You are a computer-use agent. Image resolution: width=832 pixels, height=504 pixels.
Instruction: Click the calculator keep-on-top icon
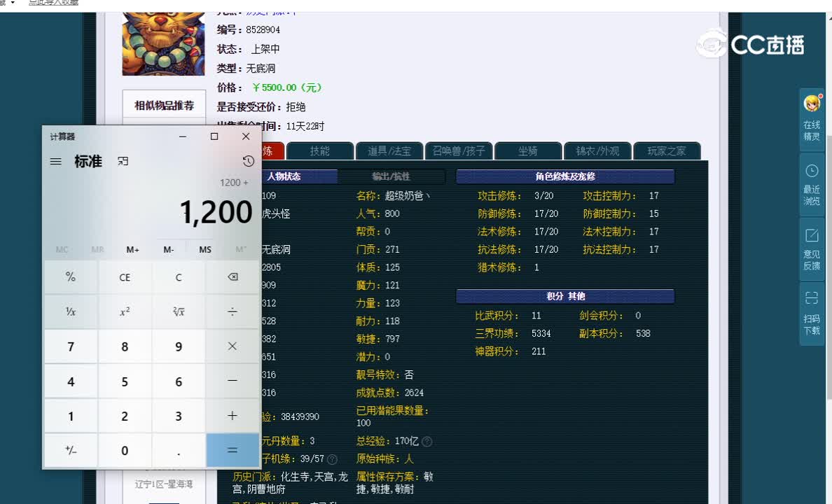pos(123,161)
